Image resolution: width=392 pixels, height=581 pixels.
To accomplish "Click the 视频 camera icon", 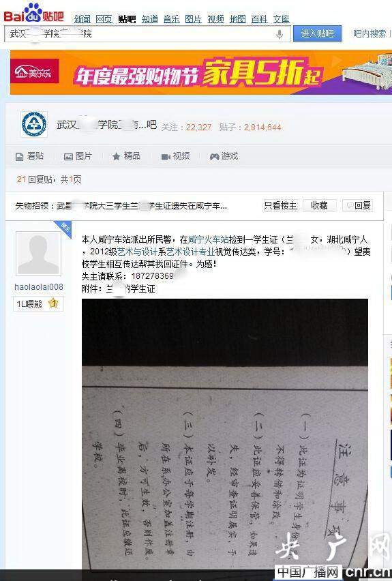I will [166, 157].
